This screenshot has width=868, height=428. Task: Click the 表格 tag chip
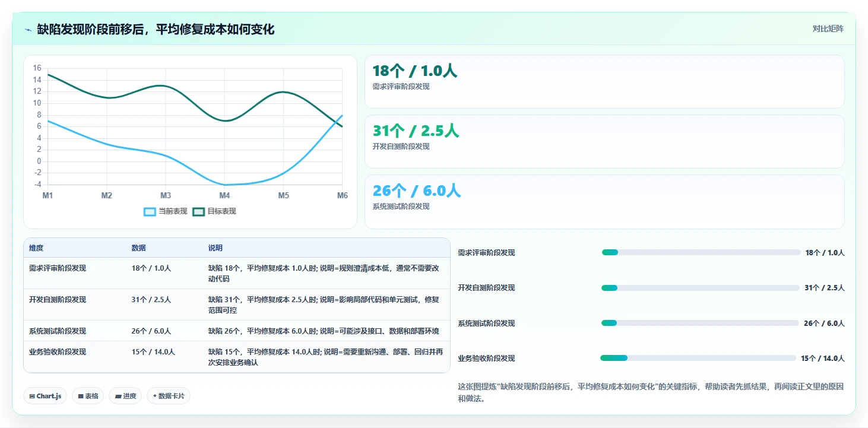88,396
